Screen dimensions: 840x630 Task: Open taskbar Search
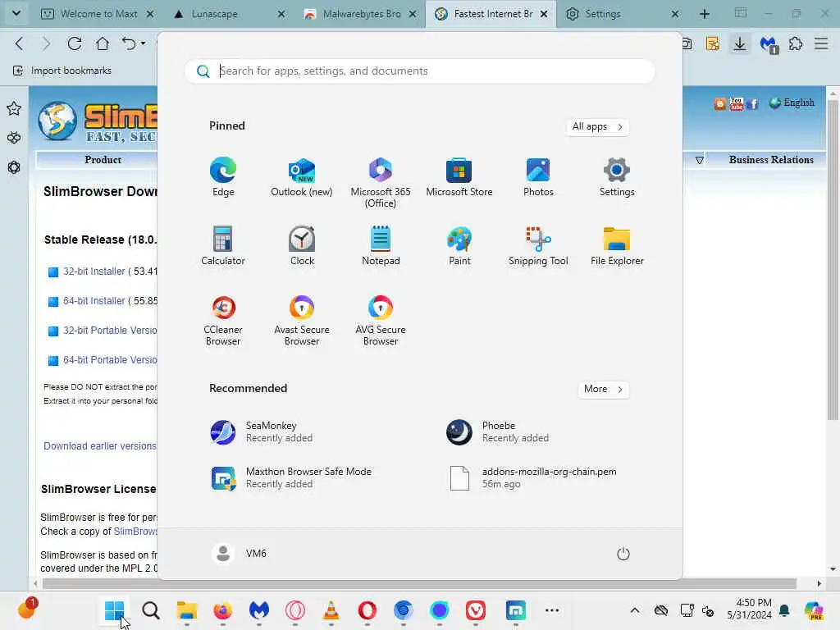coord(151,610)
